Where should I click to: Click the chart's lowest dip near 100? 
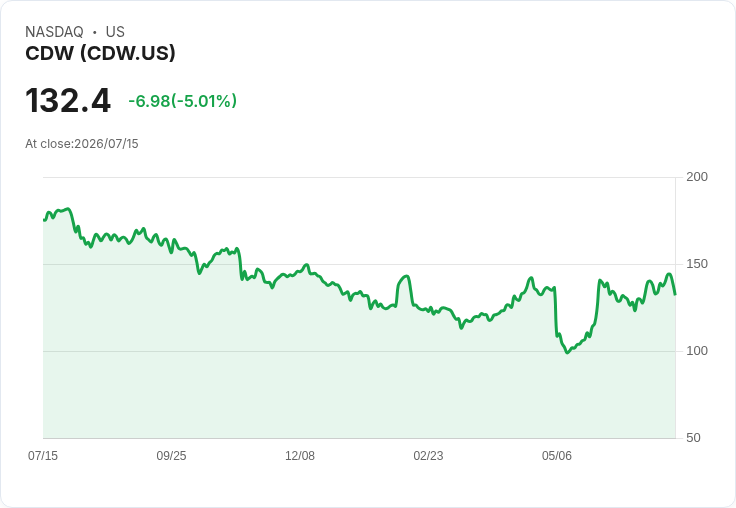[567, 352]
